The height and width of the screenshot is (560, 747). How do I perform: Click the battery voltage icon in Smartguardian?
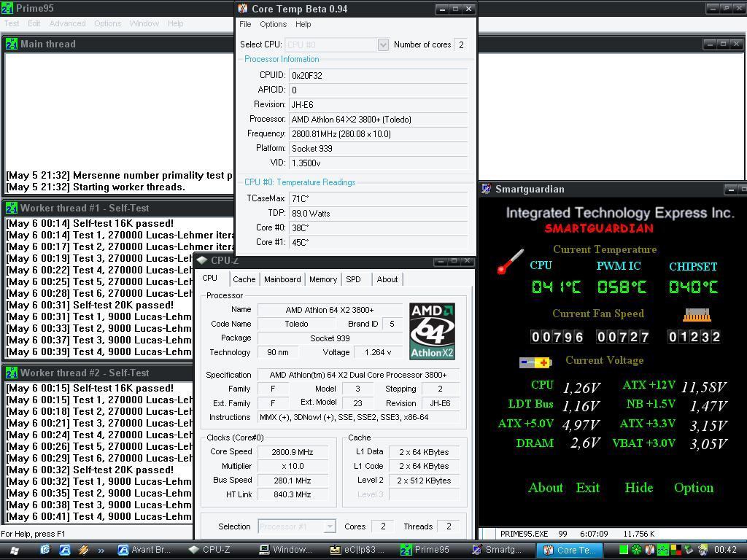pyautogui.click(x=535, y=363)
